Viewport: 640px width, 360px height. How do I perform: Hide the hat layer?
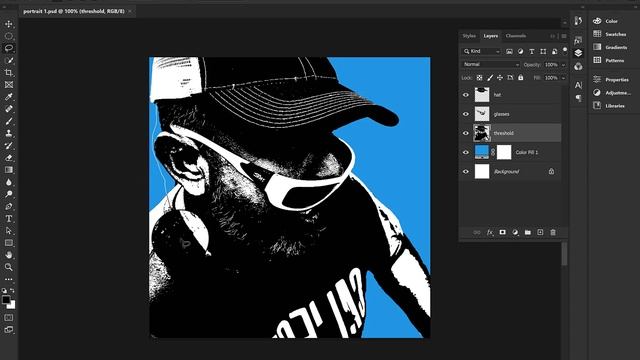tap(466, 95)
